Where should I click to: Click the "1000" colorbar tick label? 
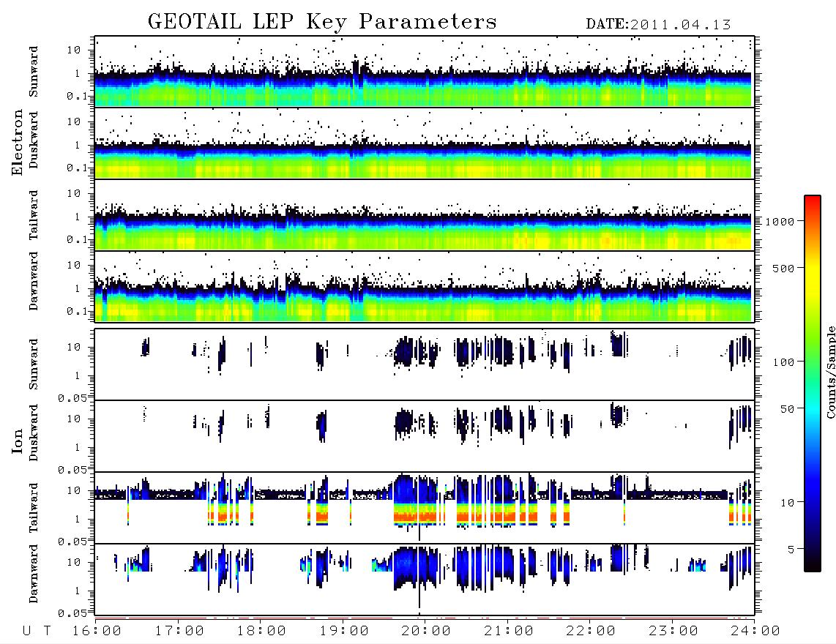[780, 222]
